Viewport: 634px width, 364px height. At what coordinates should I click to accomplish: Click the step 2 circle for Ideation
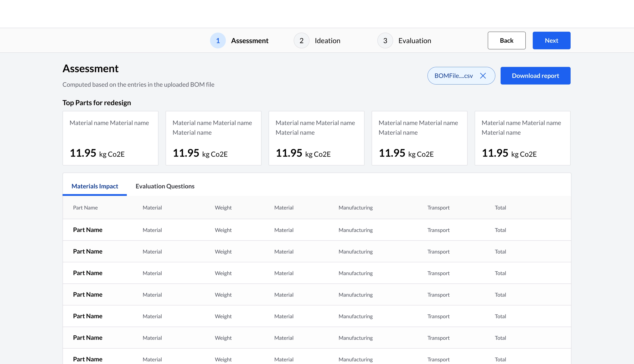(x=302, y=40)
